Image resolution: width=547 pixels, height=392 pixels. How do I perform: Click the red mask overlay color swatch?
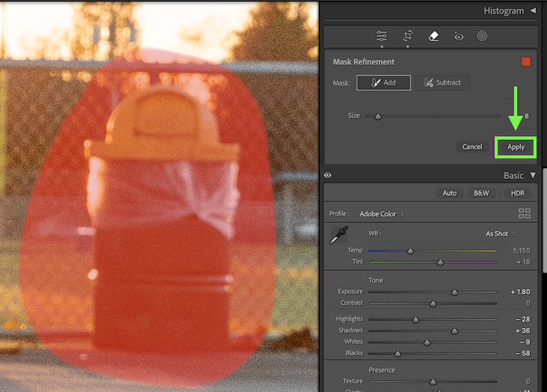(526, 61)
